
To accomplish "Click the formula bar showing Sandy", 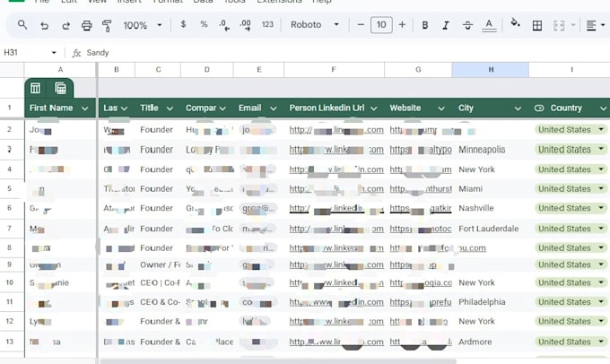I will (x=346, y=53).
